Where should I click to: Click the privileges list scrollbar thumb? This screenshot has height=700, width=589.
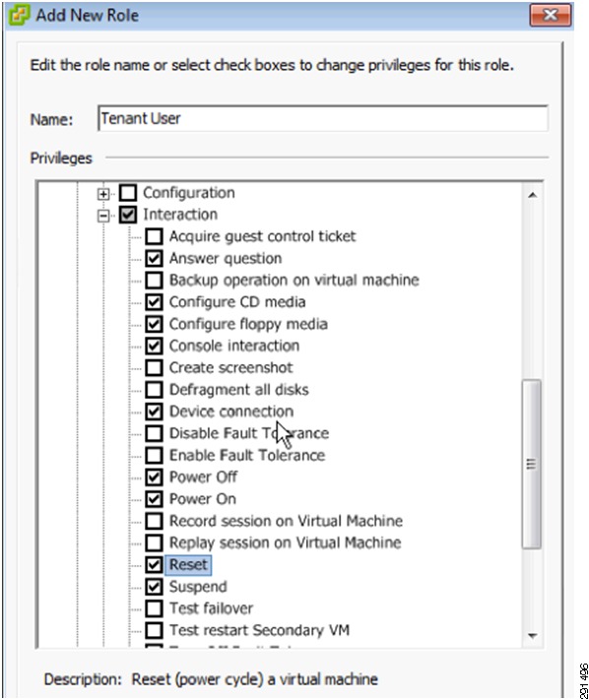[x=532, y=464]
